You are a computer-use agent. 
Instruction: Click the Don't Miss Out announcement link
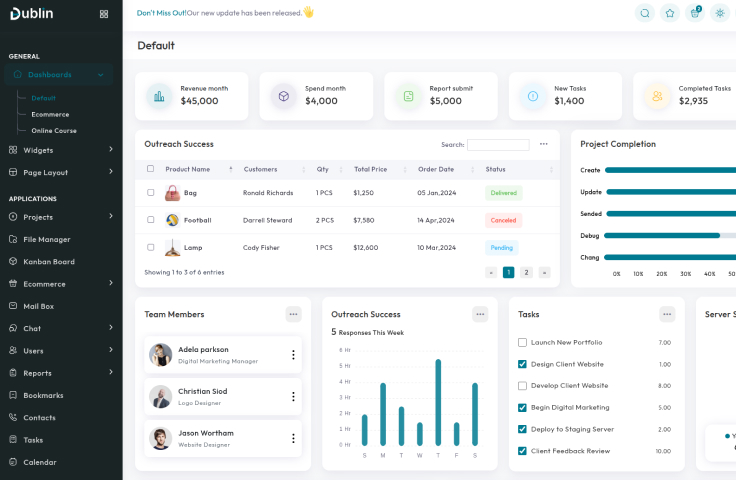161,13
